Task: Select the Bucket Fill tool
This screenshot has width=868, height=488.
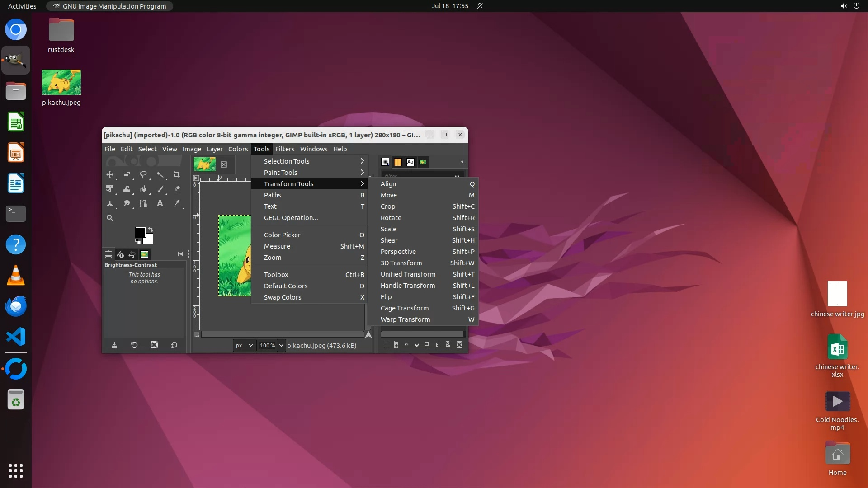Action: pos(143,189)
